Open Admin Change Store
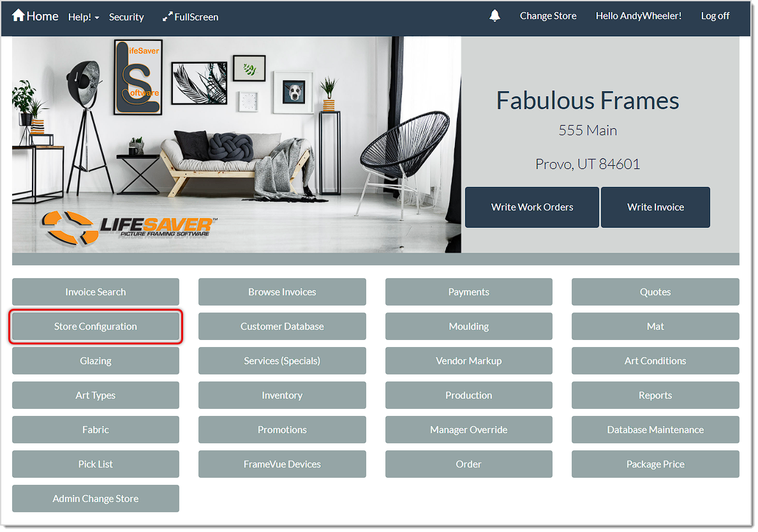This screenshot has height=532, width=758. pyautogui.click(x=95, y=498)
